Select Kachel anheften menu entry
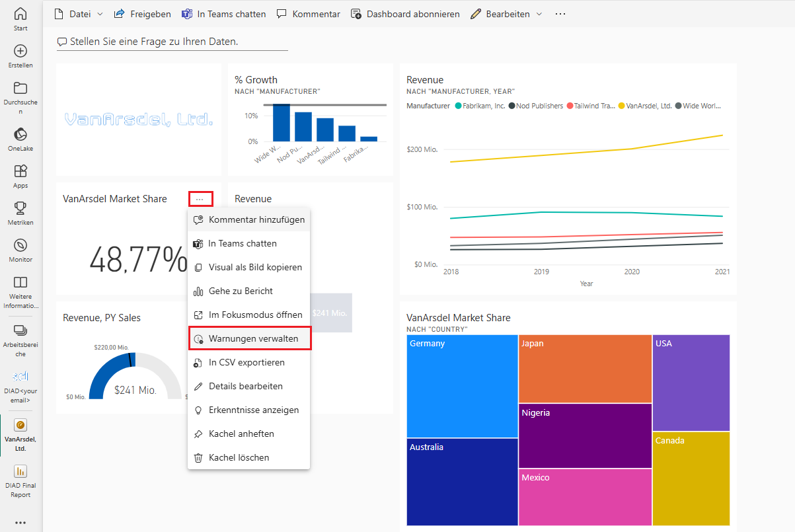The image size is (795, 532). [249, 434]
